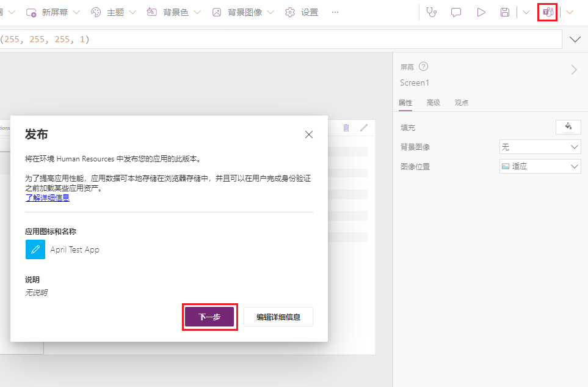This screenshot has height=387, width=588.
Task: Click into the formula bar color value
Action: (x=45, y=39)
